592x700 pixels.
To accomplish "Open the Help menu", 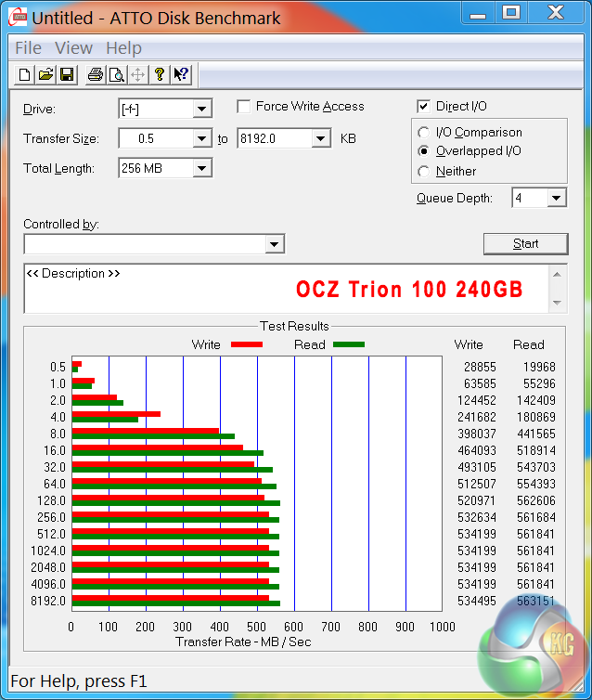I will point(123,47).
